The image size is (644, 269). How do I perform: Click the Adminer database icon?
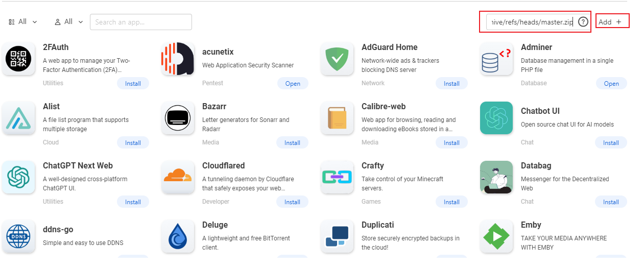coord(496,59)
